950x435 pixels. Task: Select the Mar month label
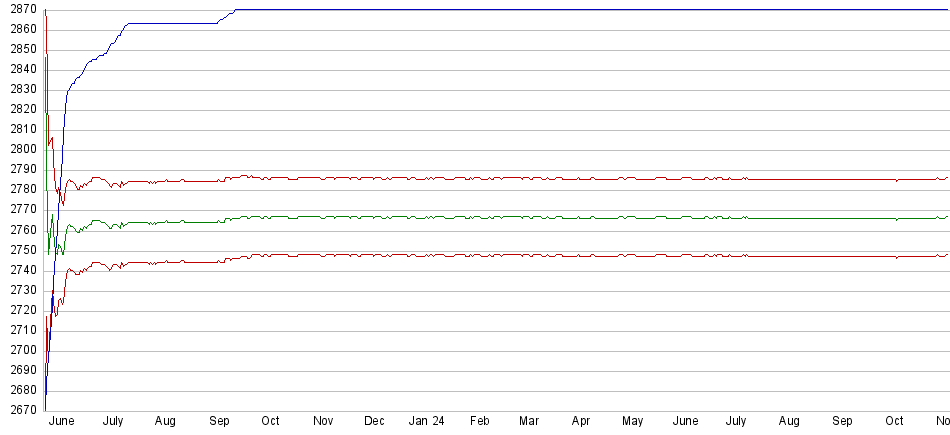point(529,421)
